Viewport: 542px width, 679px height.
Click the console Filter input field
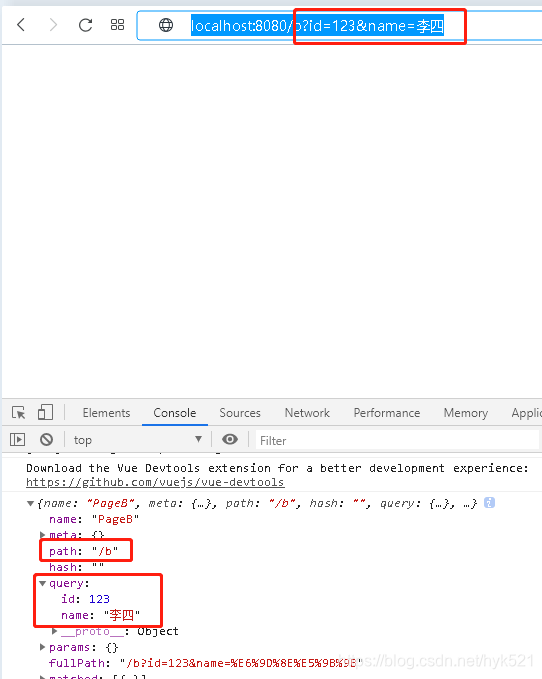pyautogui.click(x=397, y=440)
